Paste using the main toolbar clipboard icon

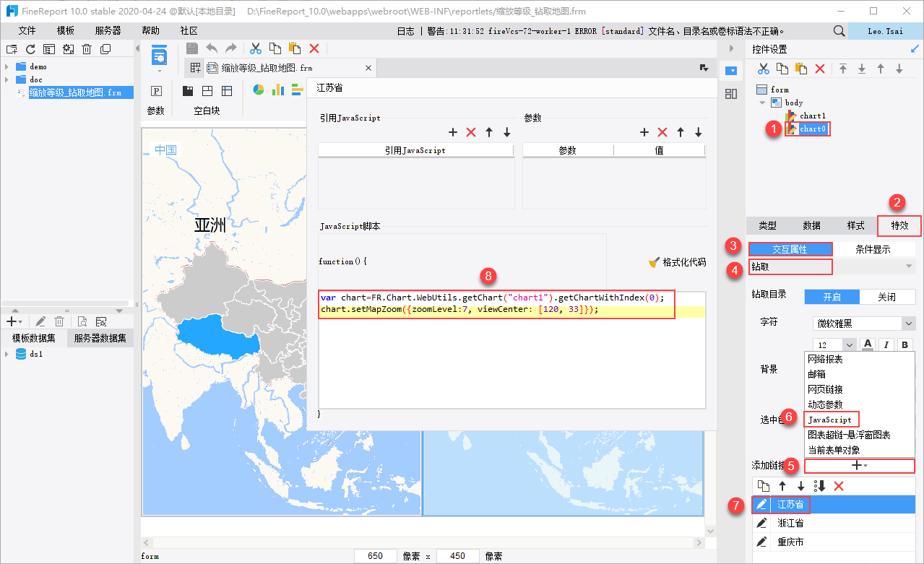(x=295, y=48)
